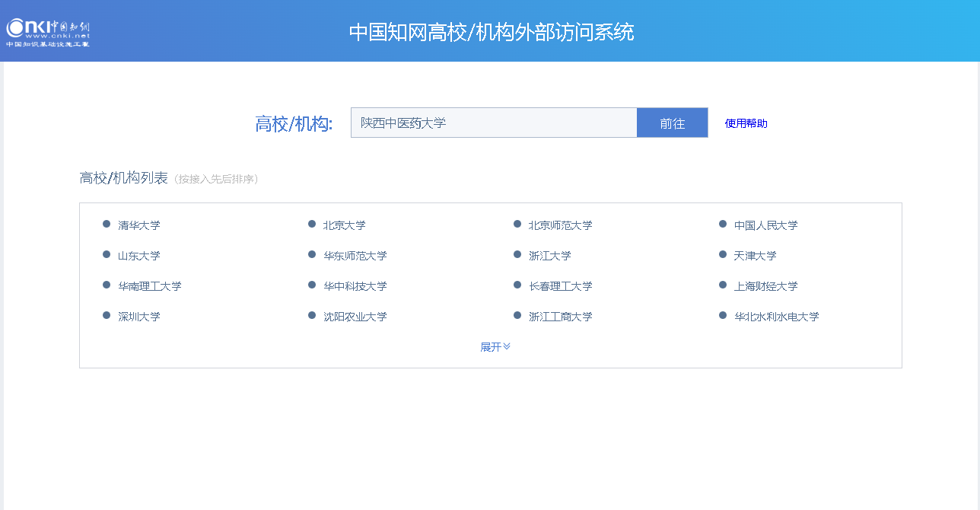Click the CNKI logo in the header
This screenshot has width=980, height=510.
tap(48, 32)
